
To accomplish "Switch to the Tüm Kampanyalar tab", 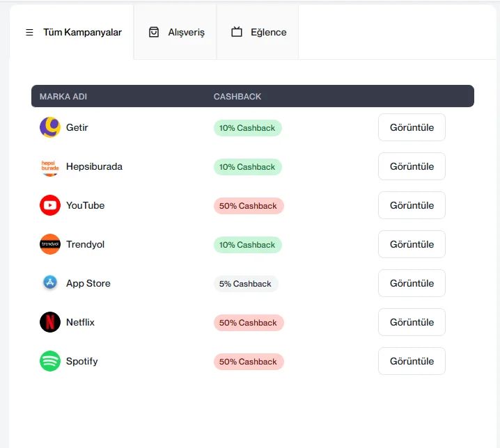I will [72, 32].
